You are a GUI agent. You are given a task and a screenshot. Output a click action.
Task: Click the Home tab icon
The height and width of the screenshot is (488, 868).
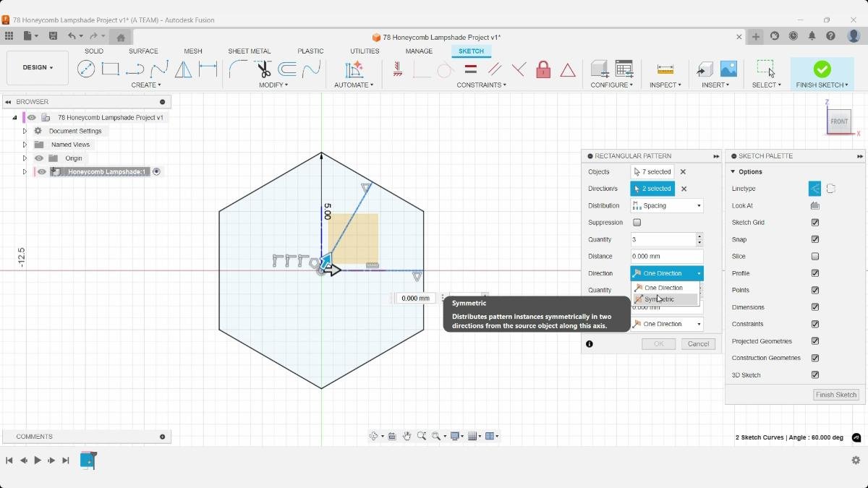point(121,38)
